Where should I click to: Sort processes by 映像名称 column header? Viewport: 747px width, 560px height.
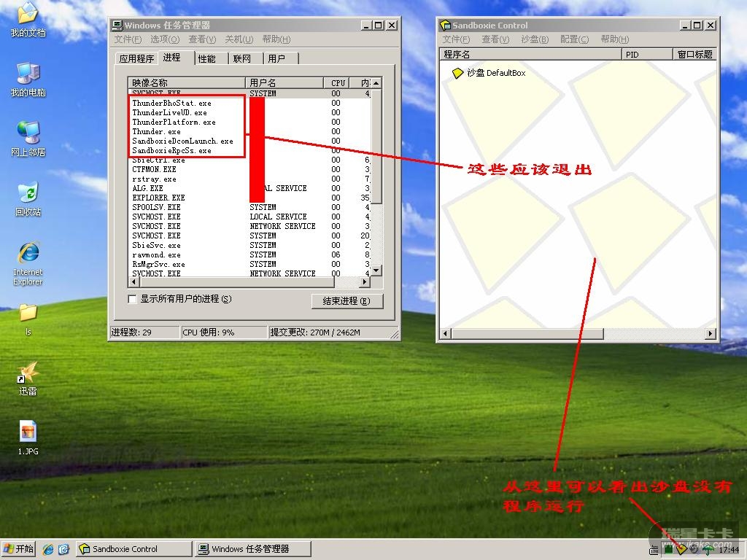(x=187, y=83)
